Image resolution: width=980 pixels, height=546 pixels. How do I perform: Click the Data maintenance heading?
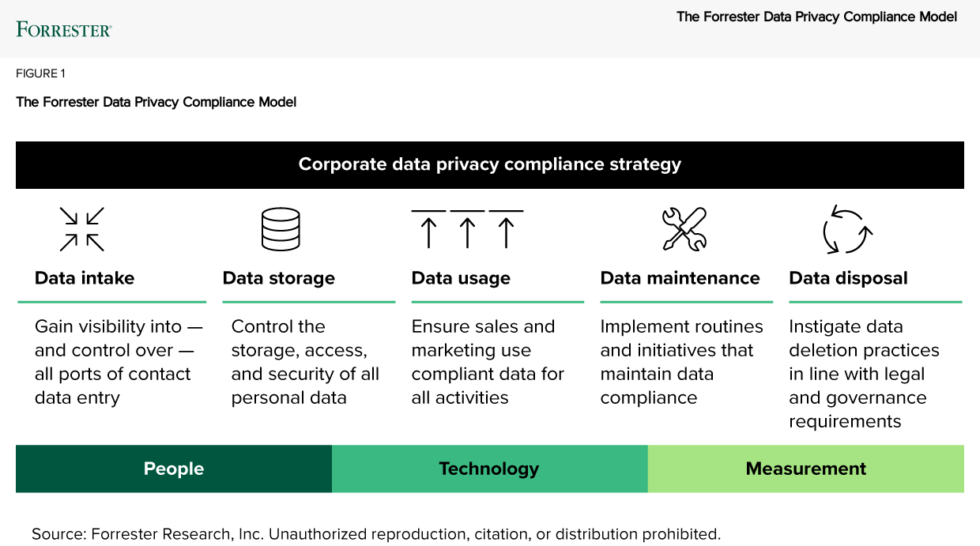point(680,278)
